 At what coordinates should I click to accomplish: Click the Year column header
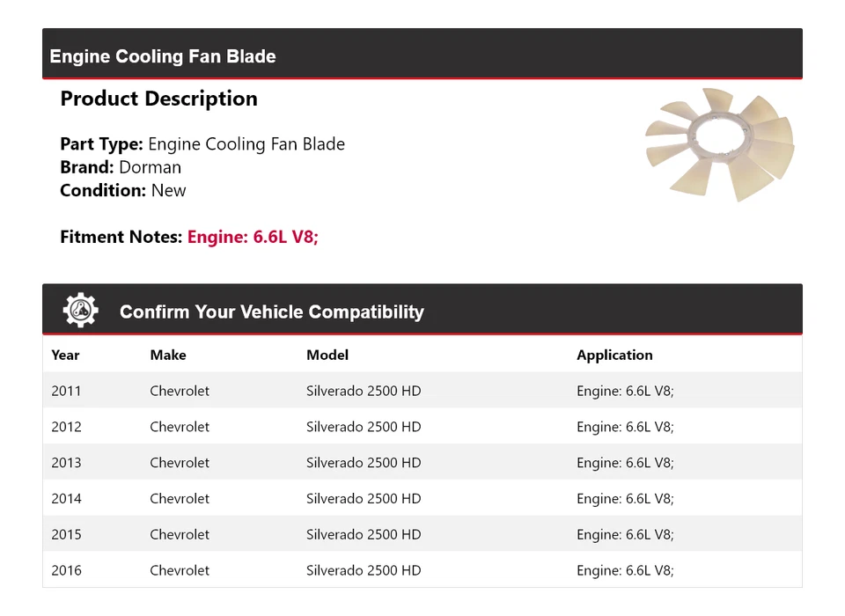[x=65, y=355]
